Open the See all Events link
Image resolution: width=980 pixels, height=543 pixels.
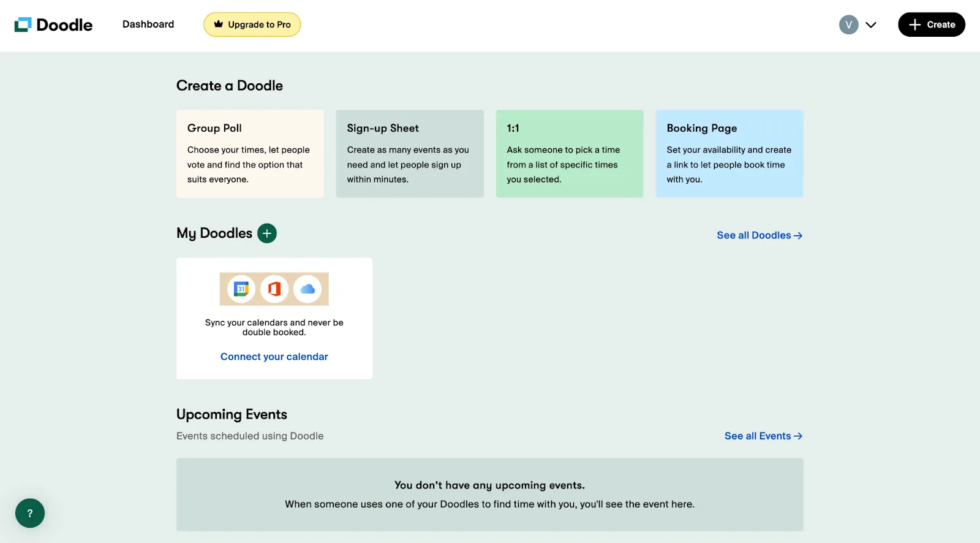[x=763, y=436]
